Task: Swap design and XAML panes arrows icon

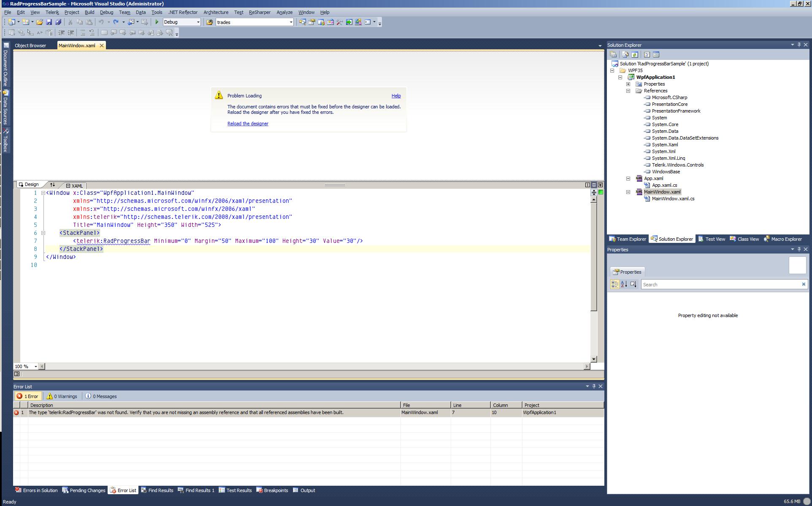Action: pos(52,185)
